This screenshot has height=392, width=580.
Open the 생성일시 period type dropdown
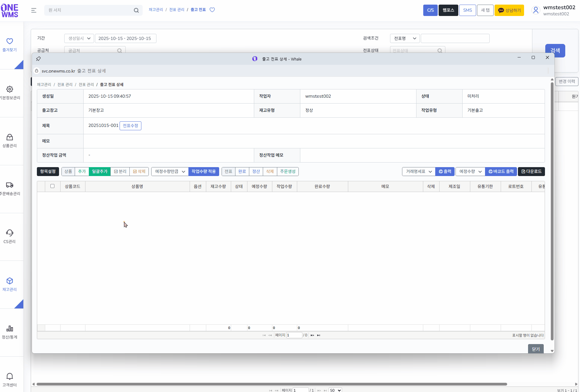pos(79,38)
